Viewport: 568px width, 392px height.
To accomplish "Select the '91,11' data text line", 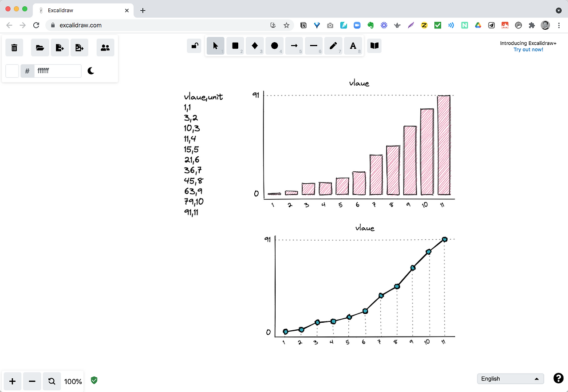I will tap(191, 212).
